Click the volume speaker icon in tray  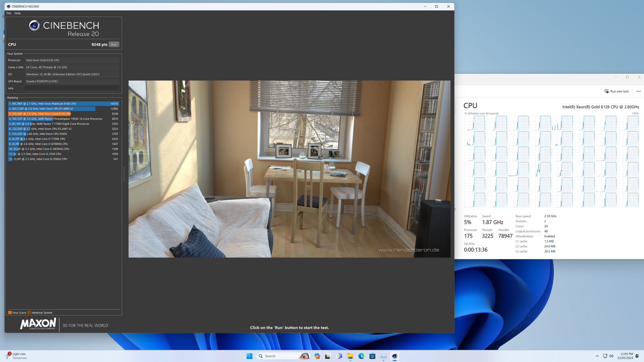click(x=611, y=356)
